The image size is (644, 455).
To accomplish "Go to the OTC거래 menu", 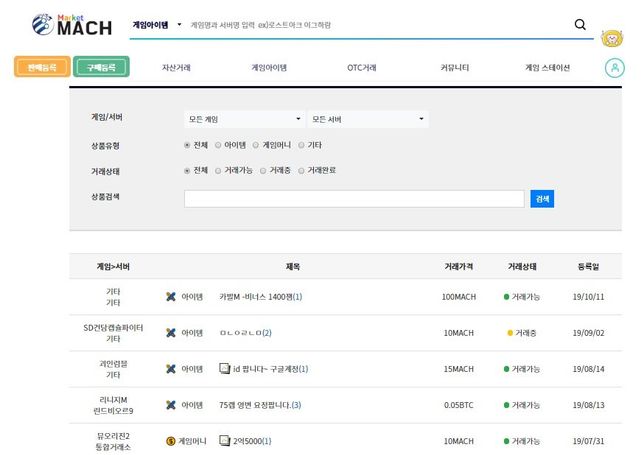I will 361,68.
